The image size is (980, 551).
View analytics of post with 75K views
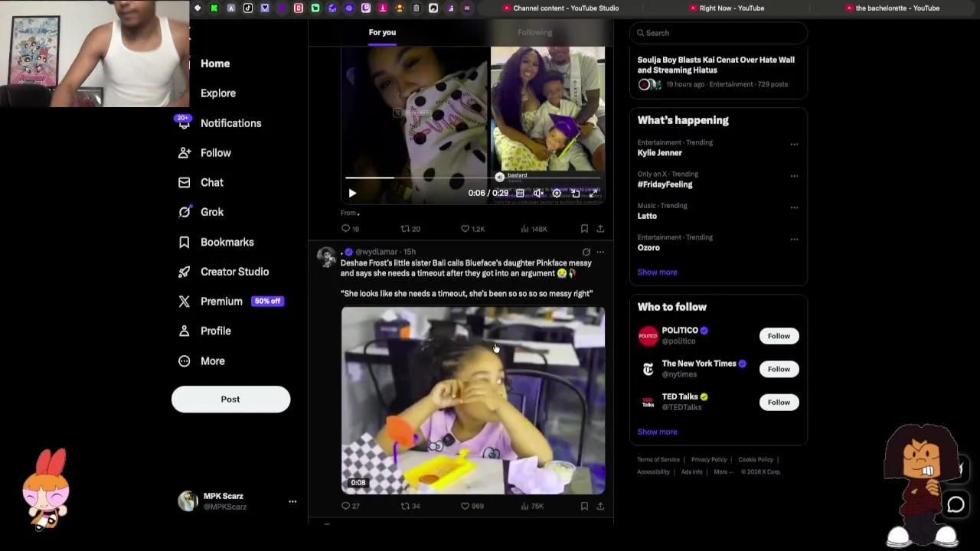(533, 506)
